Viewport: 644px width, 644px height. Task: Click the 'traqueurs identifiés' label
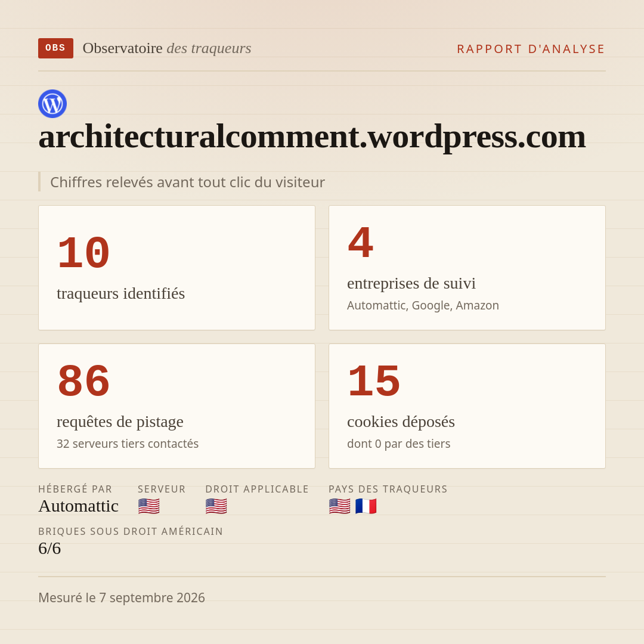[120, 293]
